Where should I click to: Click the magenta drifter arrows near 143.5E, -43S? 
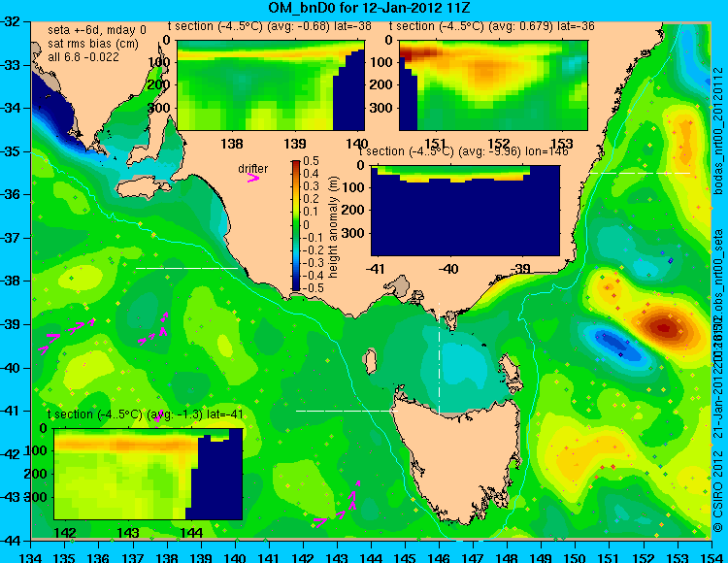pyautogui.click(x=338, y=505)
